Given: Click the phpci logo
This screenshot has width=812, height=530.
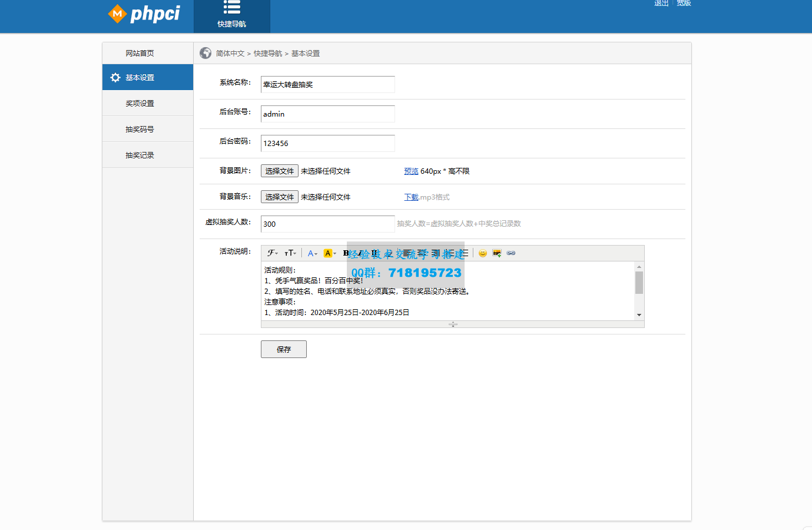Looking at the screenshot, I should pyautogui.click(x=144, y=14).
